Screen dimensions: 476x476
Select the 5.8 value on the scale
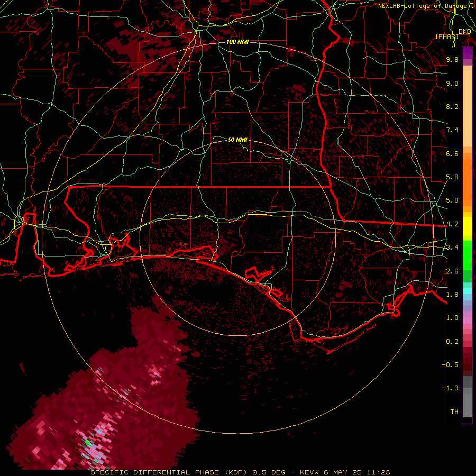tap(452, 177)
